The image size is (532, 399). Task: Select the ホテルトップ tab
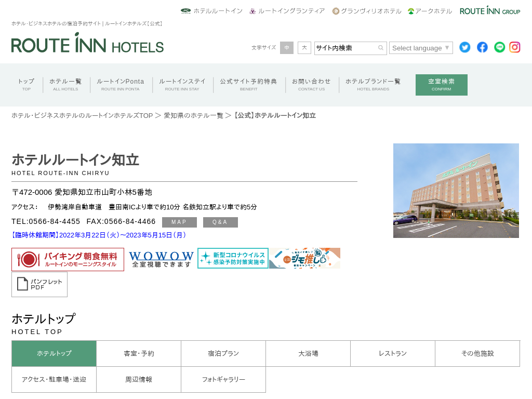click(54, 353)
